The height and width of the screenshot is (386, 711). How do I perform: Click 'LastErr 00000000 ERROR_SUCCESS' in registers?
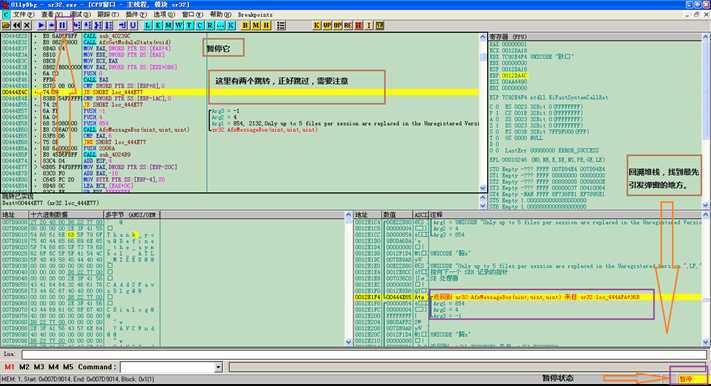551,150
